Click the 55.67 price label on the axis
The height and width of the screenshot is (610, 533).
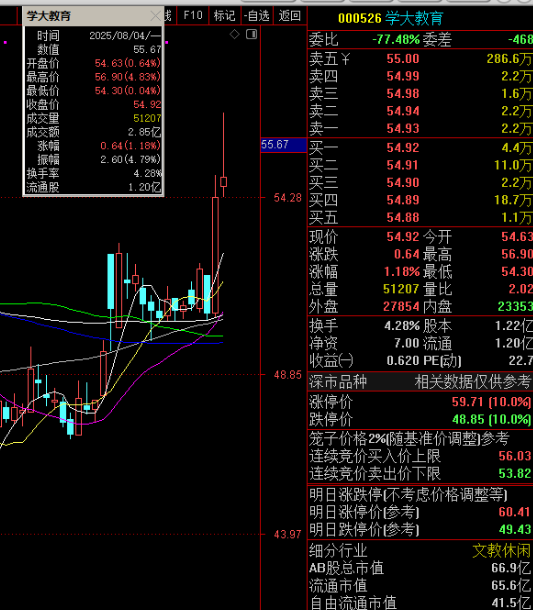click(284, 145)
